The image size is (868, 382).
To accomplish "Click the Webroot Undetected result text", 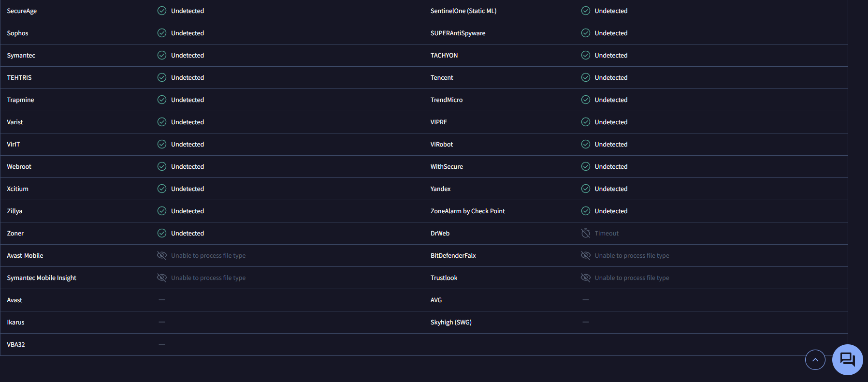I will click(x=188, y=166).
